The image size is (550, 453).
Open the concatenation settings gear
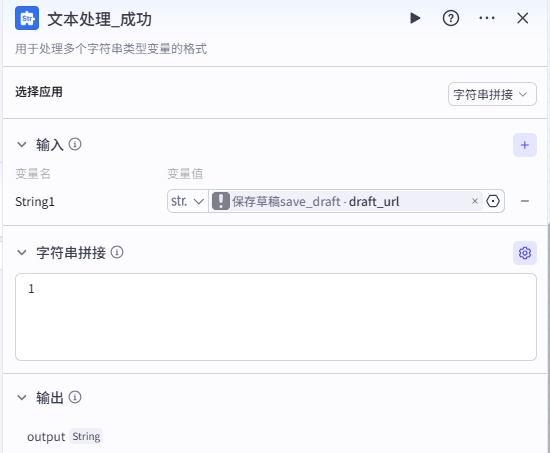coord(525,253)
